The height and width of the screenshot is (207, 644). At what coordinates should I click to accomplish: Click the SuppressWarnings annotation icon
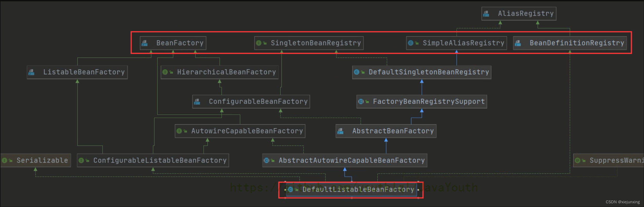coord(577,160)
